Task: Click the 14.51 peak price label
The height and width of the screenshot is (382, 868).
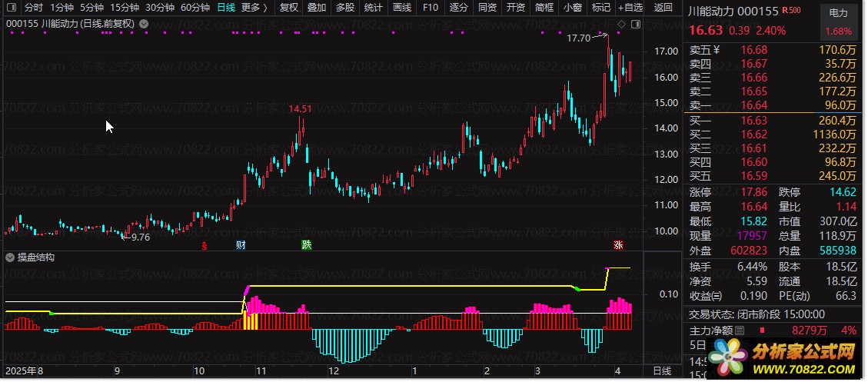Action: pos(300,109)
